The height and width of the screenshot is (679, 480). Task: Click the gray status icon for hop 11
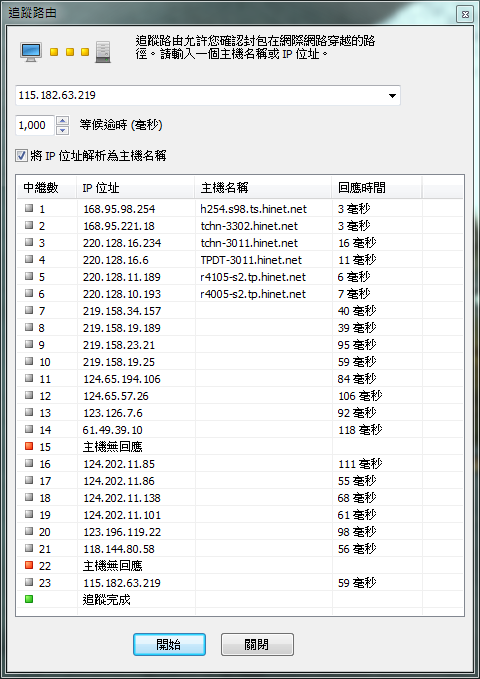click(29, 378)
